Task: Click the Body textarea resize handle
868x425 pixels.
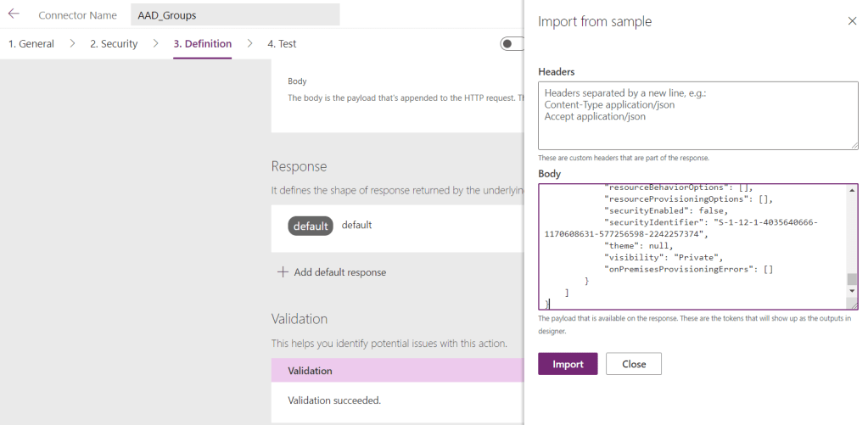Action: [854, 305]
